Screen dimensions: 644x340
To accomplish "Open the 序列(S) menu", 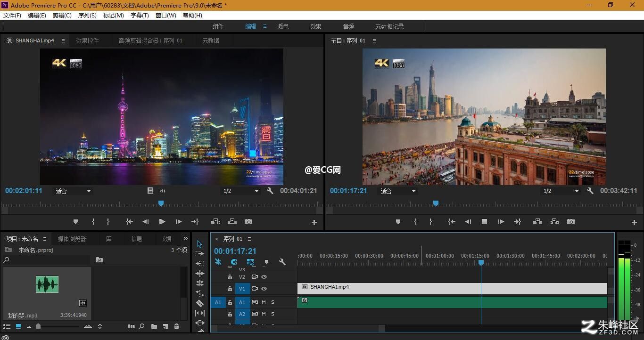I will tap(87, 15).
